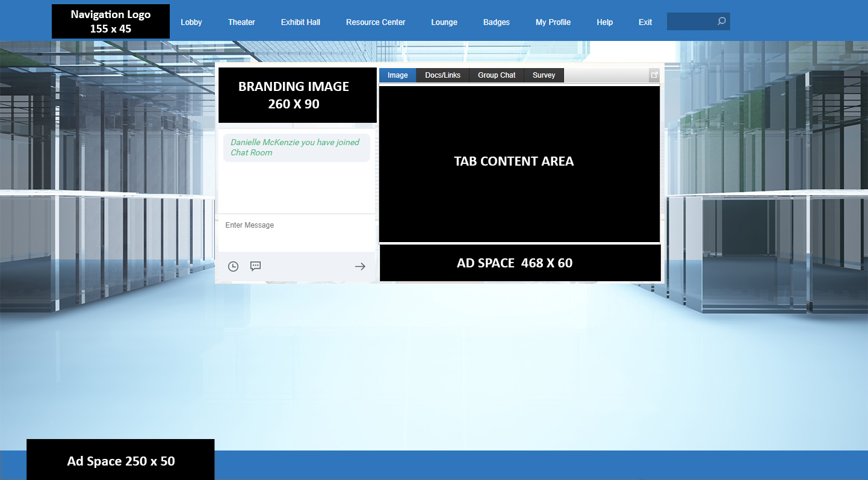Click the 'Danielle McKenzie you have joined' message

(297, 148)
